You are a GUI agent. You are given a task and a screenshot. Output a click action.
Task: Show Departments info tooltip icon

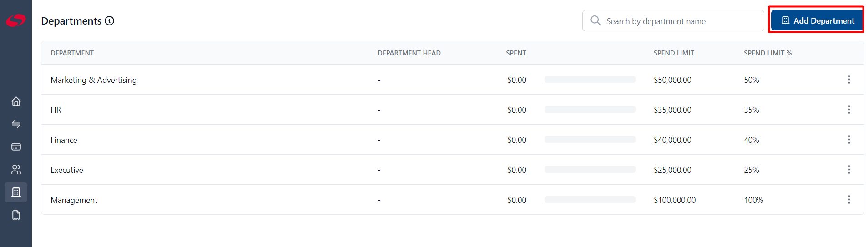109,21
